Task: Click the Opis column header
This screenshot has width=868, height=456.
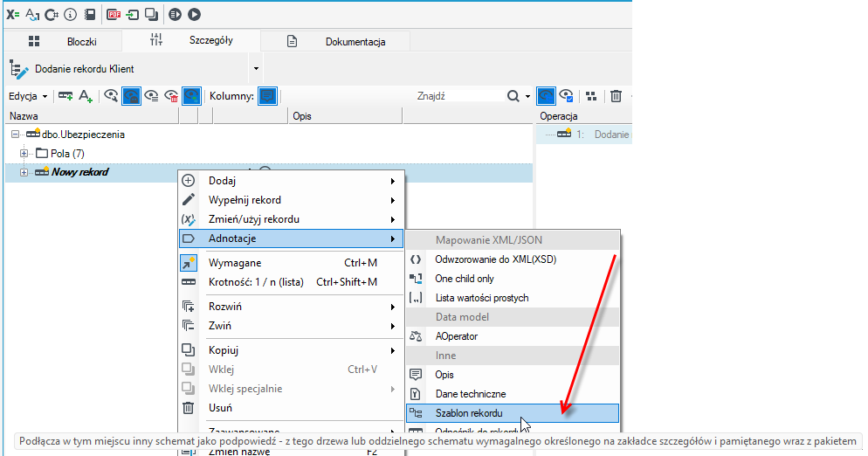Action: [x=345, y=116]
